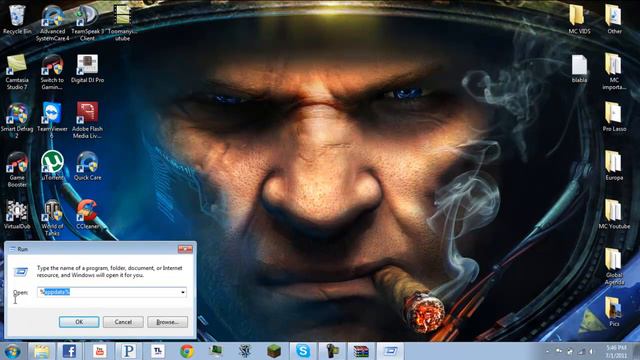The image size is (640, 360).
Task: Open the Pics folder
Action: coord(614,312)
